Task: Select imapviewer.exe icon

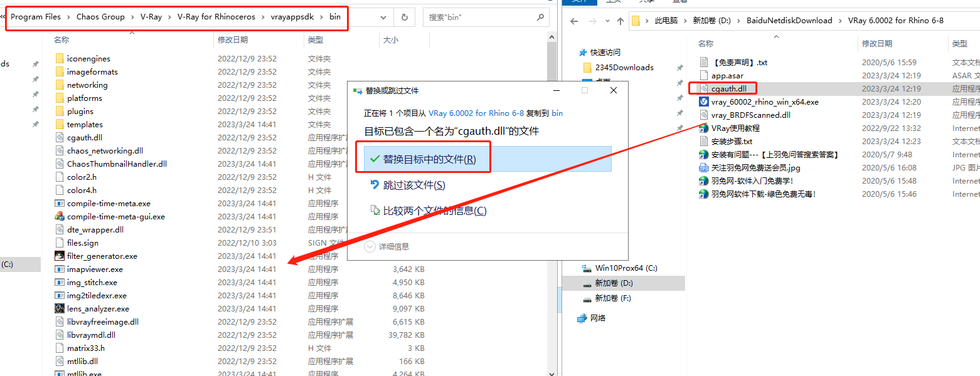Action: click(x=60, y=269)
